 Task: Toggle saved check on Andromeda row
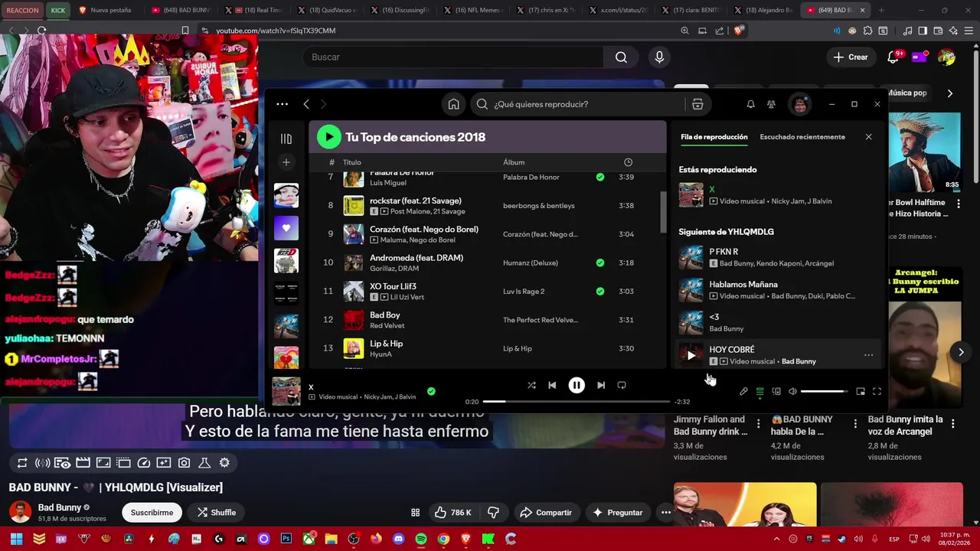600,262
